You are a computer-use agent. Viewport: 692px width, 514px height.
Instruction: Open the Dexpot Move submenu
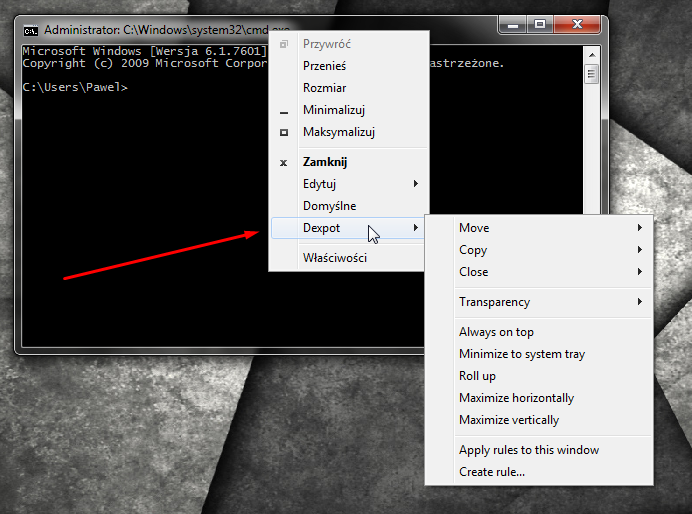tap(539, 228)
